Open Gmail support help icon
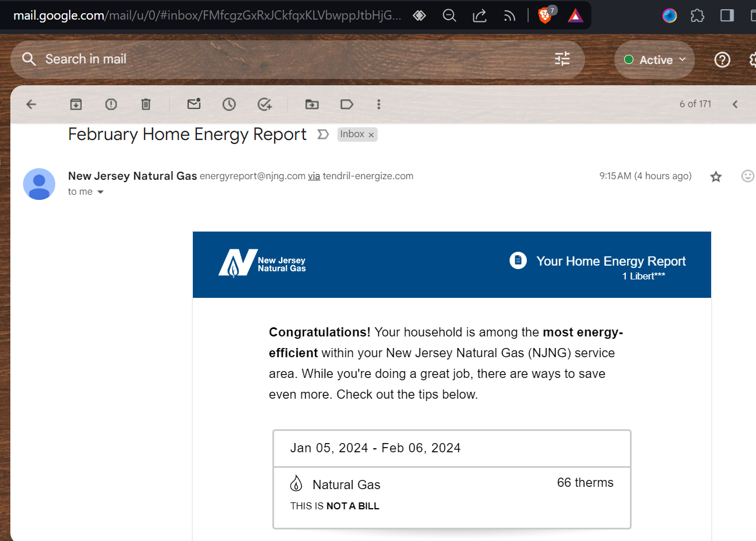 [722, 59]
